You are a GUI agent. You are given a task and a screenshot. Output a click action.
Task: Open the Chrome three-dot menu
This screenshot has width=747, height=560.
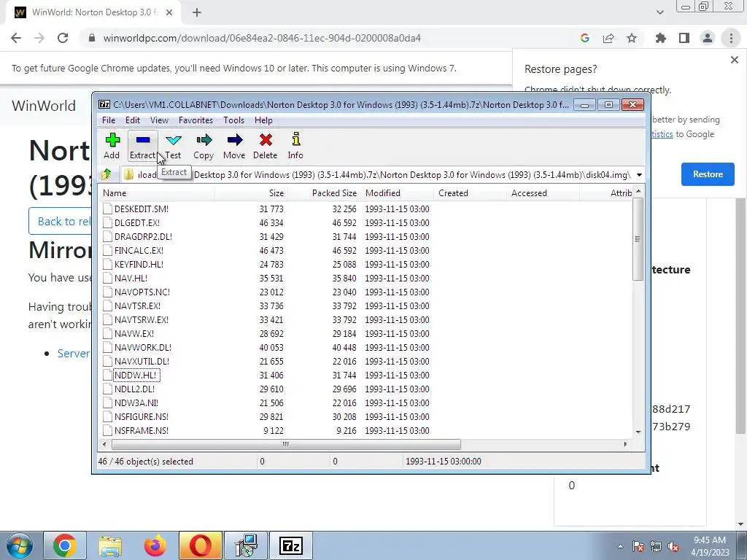(x=731, y=38)
